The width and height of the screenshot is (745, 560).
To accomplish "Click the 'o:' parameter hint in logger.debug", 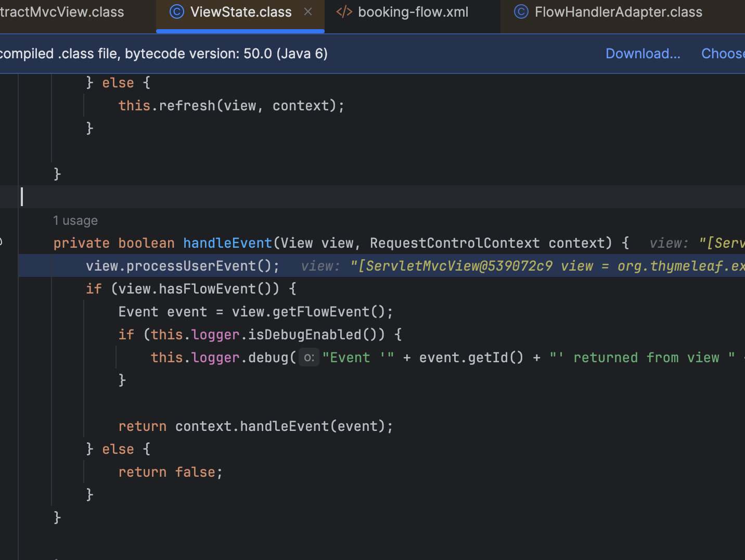I will [309, 358].
